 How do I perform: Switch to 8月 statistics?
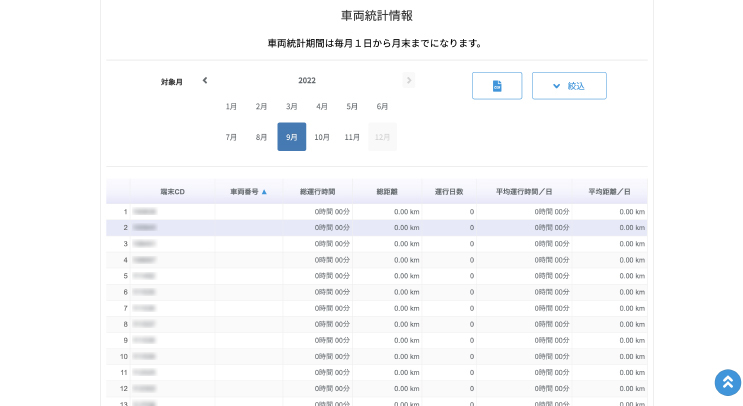click(x=261, y=137)
